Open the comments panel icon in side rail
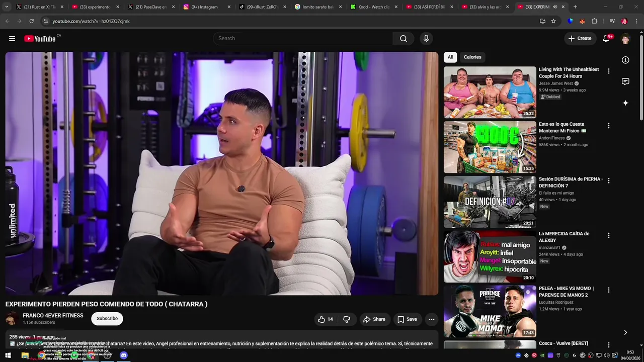Viewport: 644px width, 362px height. click(625, 81)
